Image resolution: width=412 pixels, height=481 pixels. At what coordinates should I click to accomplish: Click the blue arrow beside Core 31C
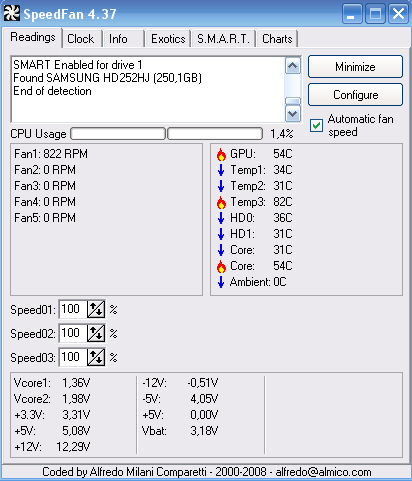(x=221, y=250)
